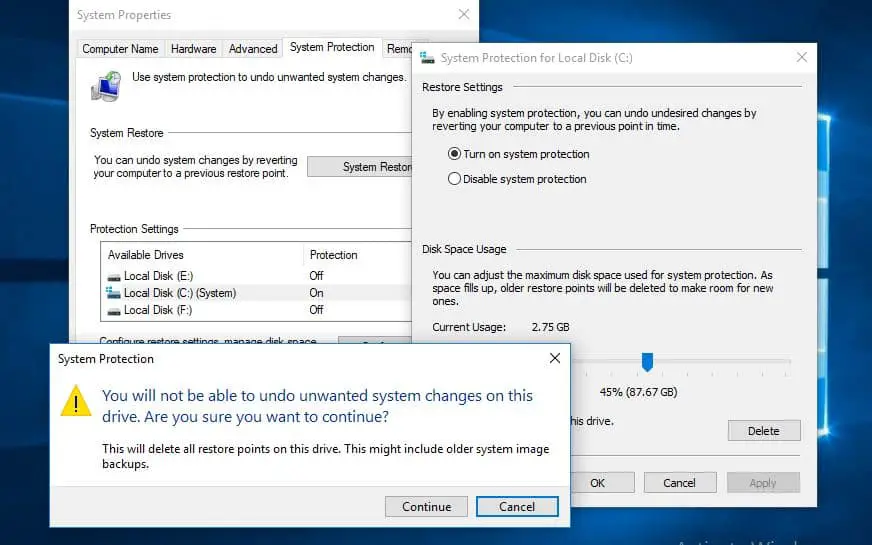The width and height of the screenshot is (872, 545).
Task: Click Continue in System Protection warning dialog
Action: (426, 507)
